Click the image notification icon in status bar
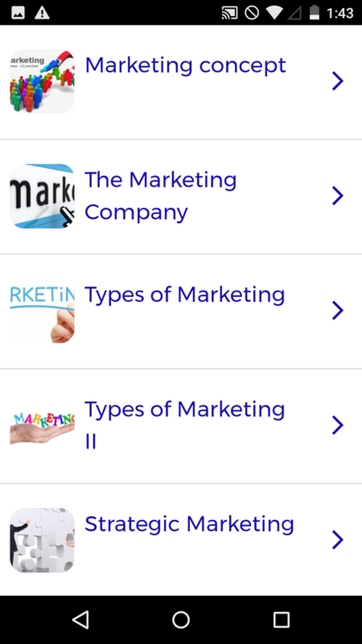The height and width of the screenshot is (644, 362). coord(18,13)
